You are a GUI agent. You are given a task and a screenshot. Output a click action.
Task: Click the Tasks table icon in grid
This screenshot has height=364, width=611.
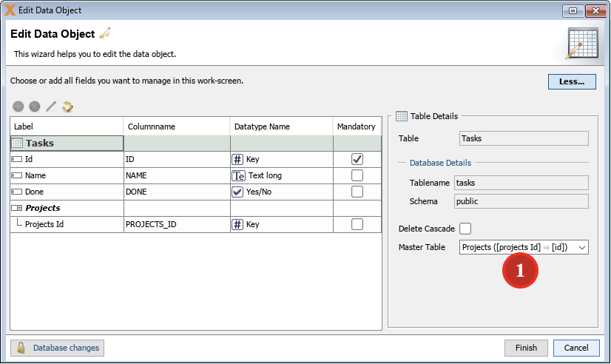(17, 143)
